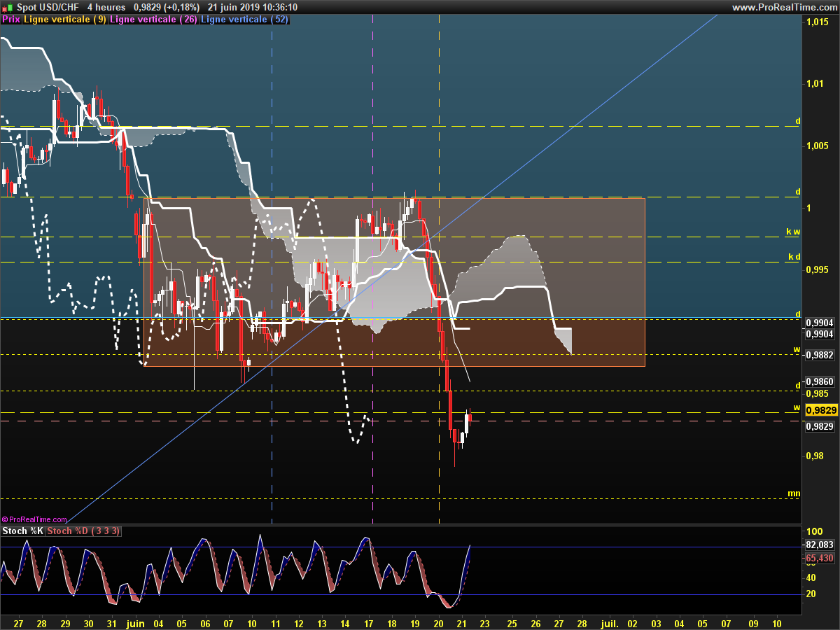The height and width of the screenshot is (630, 840).
Task: Select the Stoch %K indicator label
Action: click(x=23, y=531)
